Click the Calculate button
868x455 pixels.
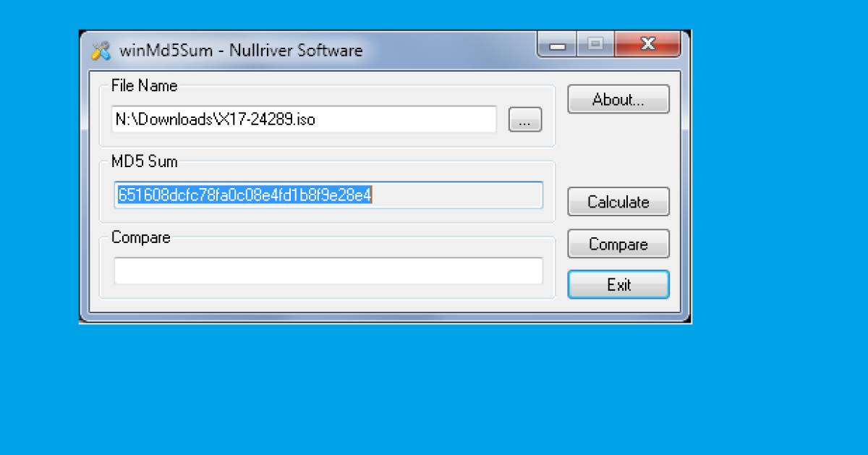pyautogui.click(x=618, y=202)
